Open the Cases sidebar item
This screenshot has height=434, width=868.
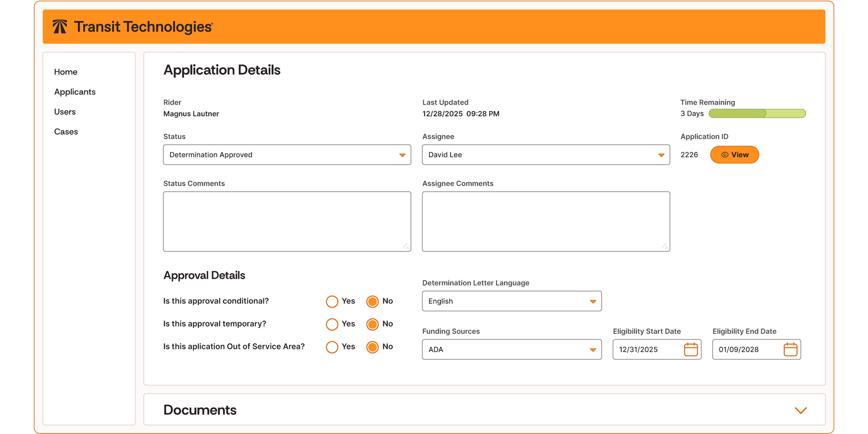[66, 131]
